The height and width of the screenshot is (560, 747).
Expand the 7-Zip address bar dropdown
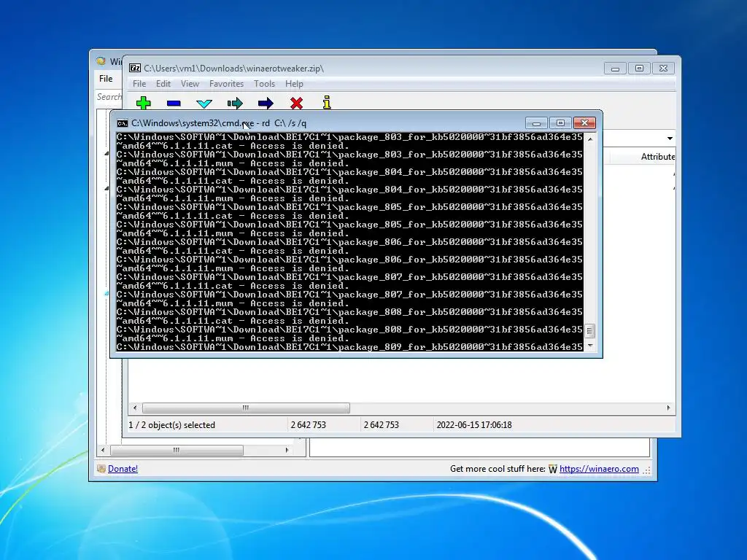pos(670,139)
